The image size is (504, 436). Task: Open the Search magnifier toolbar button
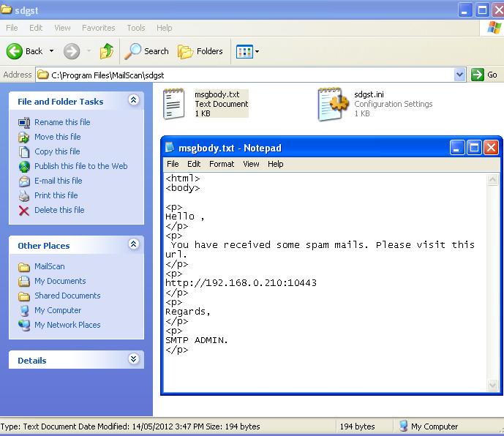(146, 51)
